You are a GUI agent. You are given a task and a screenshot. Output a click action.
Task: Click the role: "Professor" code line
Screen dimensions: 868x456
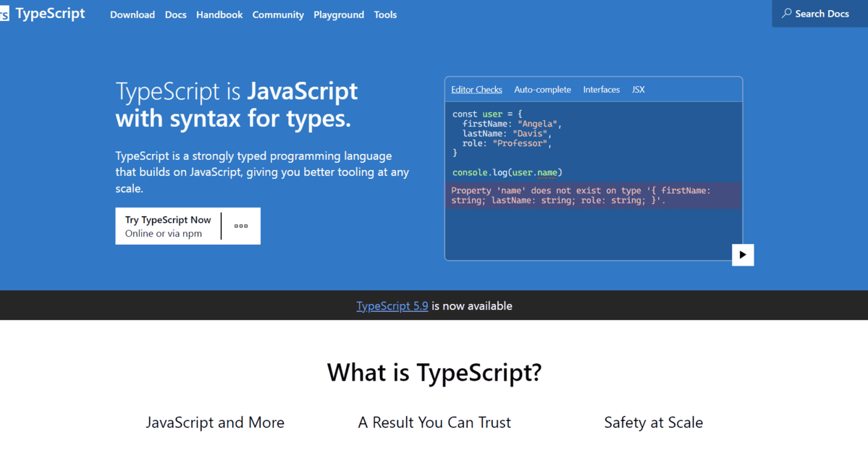pos(507,143)
